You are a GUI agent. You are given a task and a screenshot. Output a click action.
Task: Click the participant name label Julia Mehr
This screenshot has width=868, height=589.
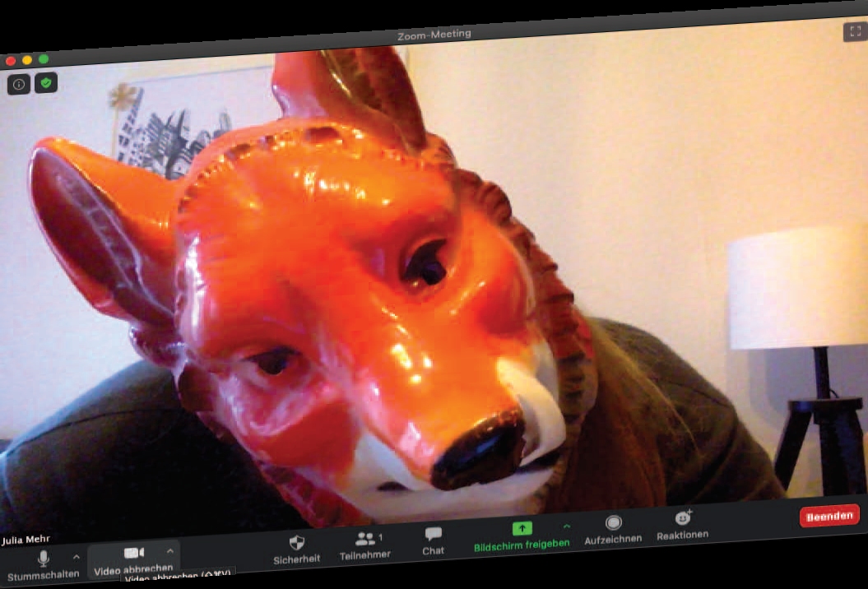coord(26,539)
